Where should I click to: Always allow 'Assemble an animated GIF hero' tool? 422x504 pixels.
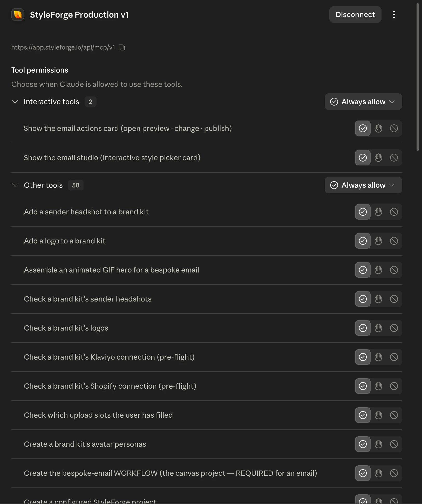[x=363, y=270]
